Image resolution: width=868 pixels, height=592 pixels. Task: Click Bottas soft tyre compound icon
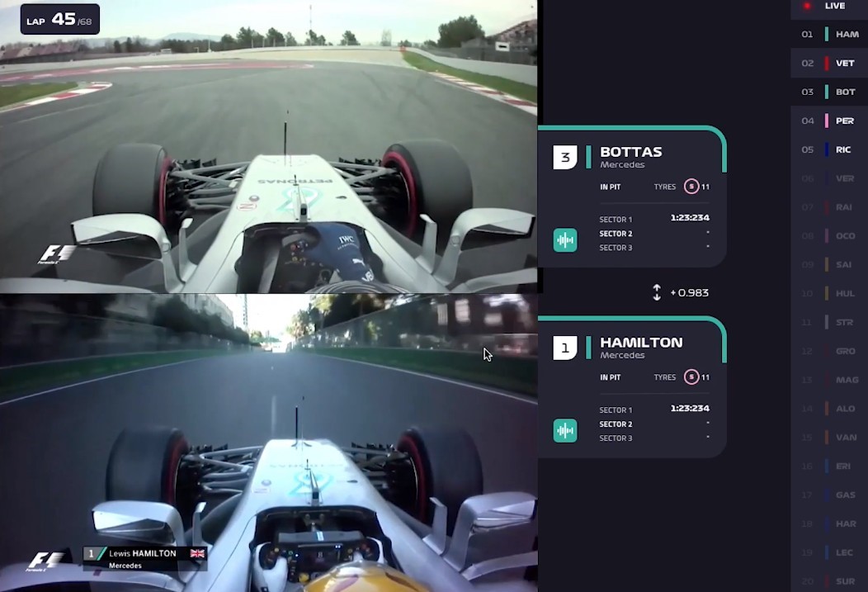691,187
